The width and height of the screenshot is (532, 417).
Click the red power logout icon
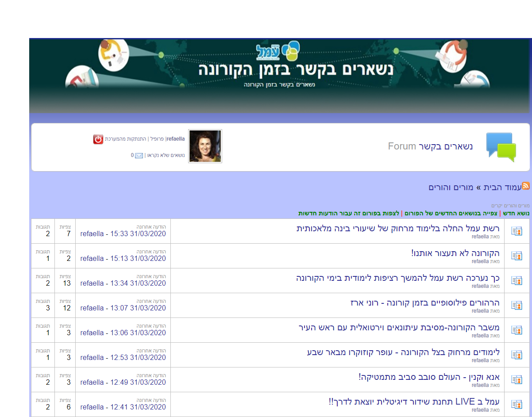point(98,139)
